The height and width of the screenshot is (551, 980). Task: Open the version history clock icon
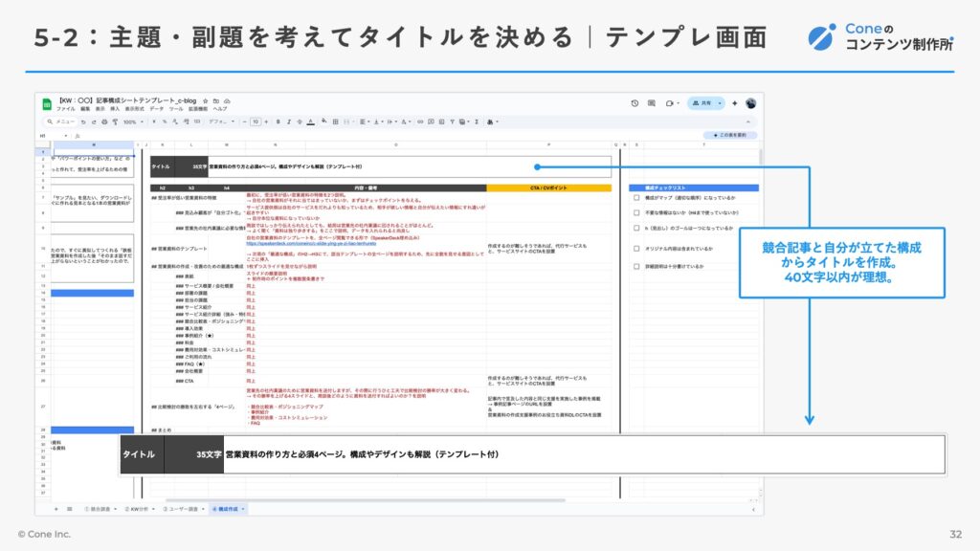coord(635,103)
